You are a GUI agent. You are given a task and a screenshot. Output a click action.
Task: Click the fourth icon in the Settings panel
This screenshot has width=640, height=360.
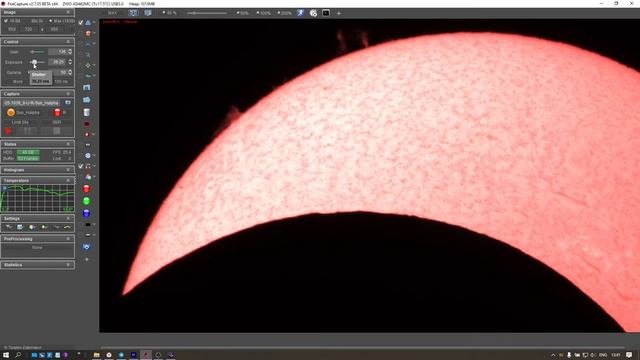[44, 227]
